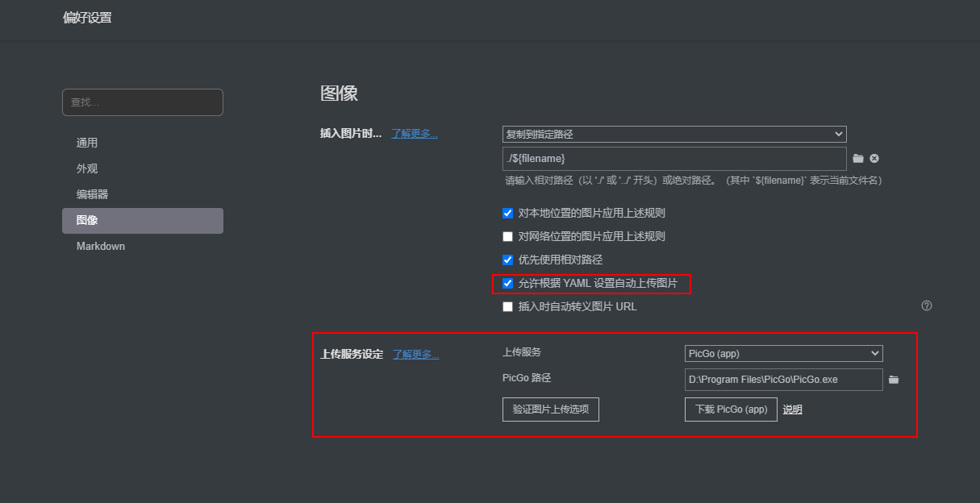Click the 图像 section heading
Image resolution: width=980 pixels, height=503 pixels.
point(339,93)
